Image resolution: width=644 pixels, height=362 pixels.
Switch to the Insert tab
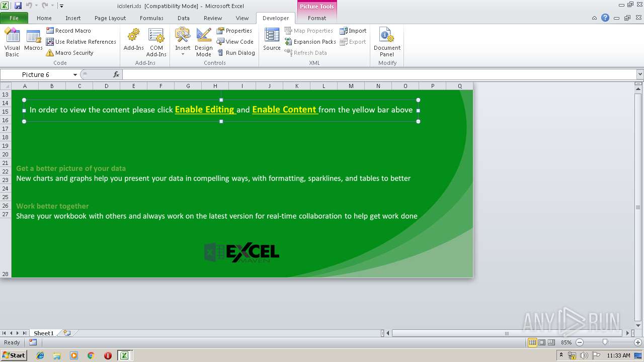(73, 18)
